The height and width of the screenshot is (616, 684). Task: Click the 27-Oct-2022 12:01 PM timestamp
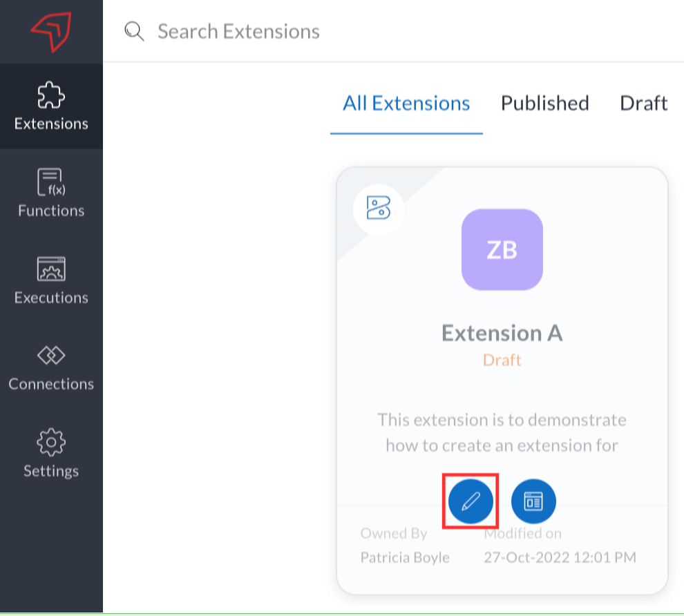pos(560,557)
